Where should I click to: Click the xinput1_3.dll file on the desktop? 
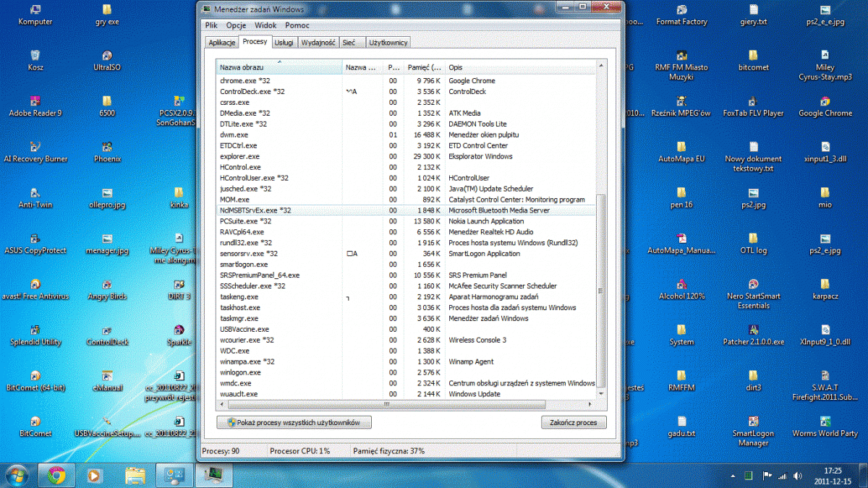click(825, 152)
